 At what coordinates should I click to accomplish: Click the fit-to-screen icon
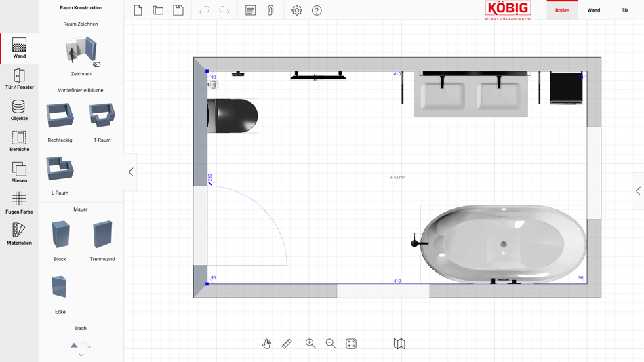coord(351,344)
